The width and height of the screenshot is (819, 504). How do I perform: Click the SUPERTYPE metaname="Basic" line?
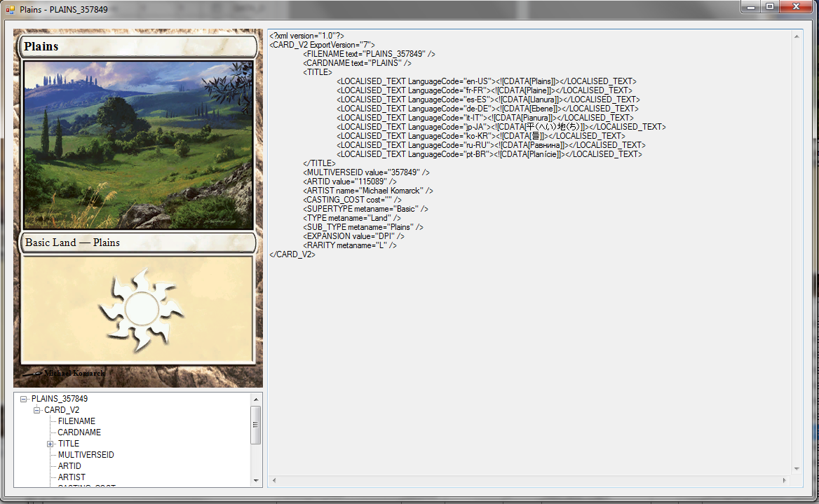point(365,209)
